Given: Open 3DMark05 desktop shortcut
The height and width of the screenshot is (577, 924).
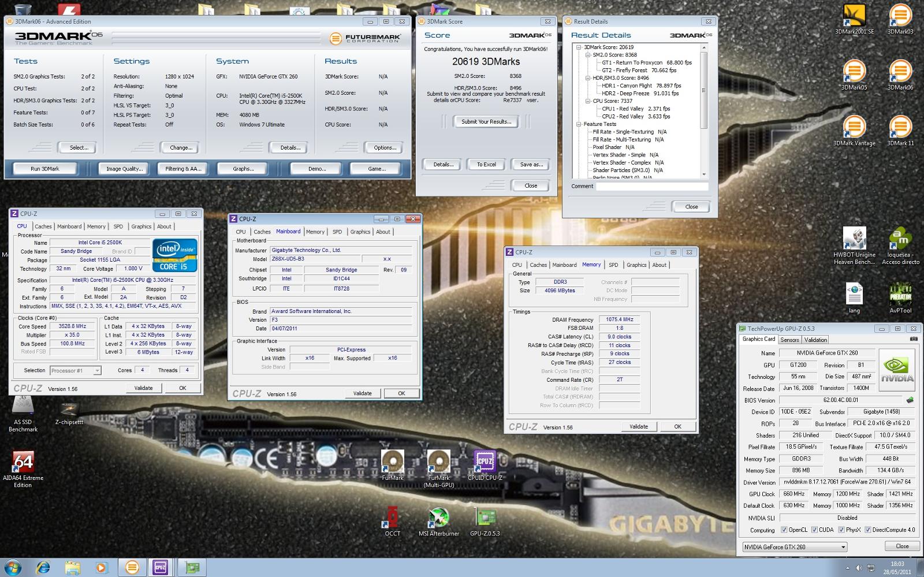Looking at the screenshot, I should coord(854,75).
